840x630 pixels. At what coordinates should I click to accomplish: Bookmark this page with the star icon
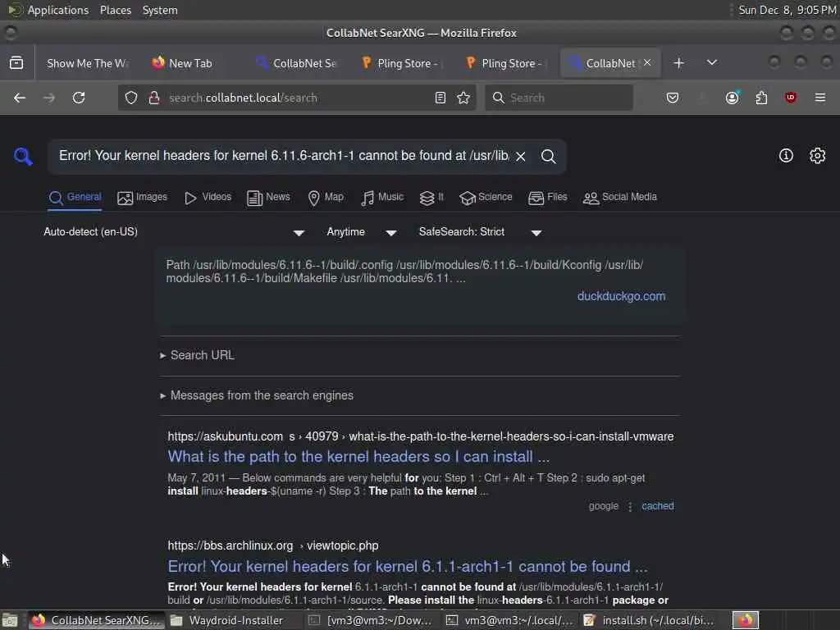(x=463, y=98)
